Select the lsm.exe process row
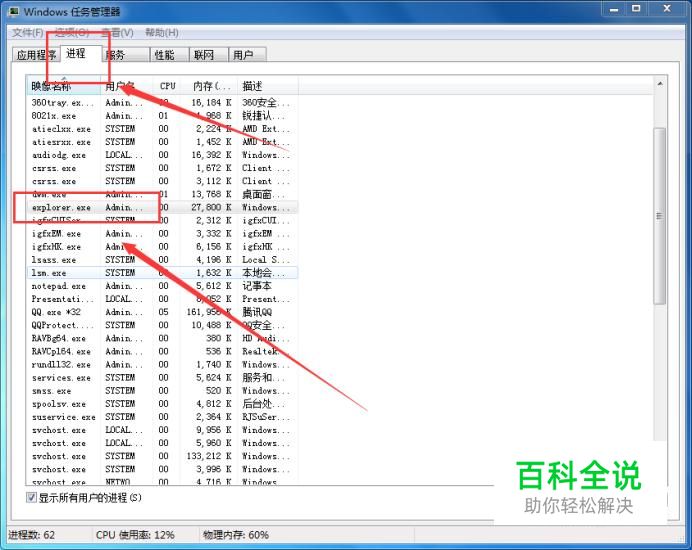 [162, 273]
